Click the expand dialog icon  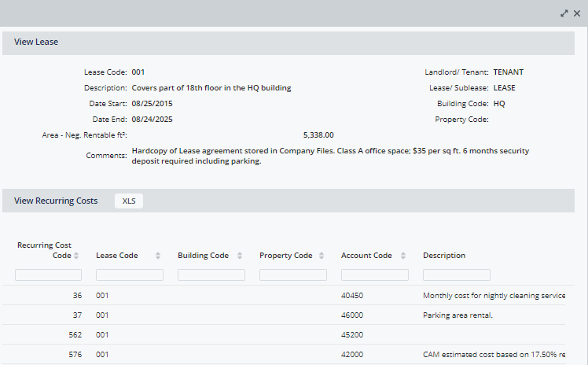tap(564, 13)
